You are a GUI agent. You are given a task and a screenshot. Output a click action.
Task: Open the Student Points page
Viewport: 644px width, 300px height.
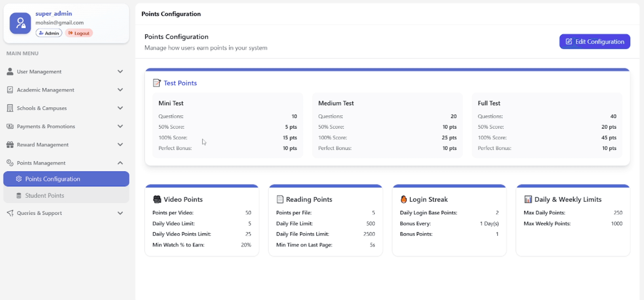[44, 196]
